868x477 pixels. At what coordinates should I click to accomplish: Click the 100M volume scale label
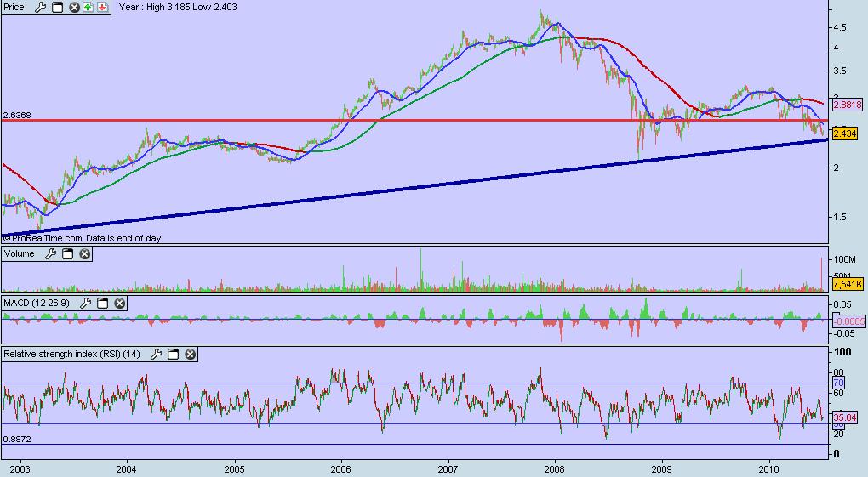pos(844,259)
